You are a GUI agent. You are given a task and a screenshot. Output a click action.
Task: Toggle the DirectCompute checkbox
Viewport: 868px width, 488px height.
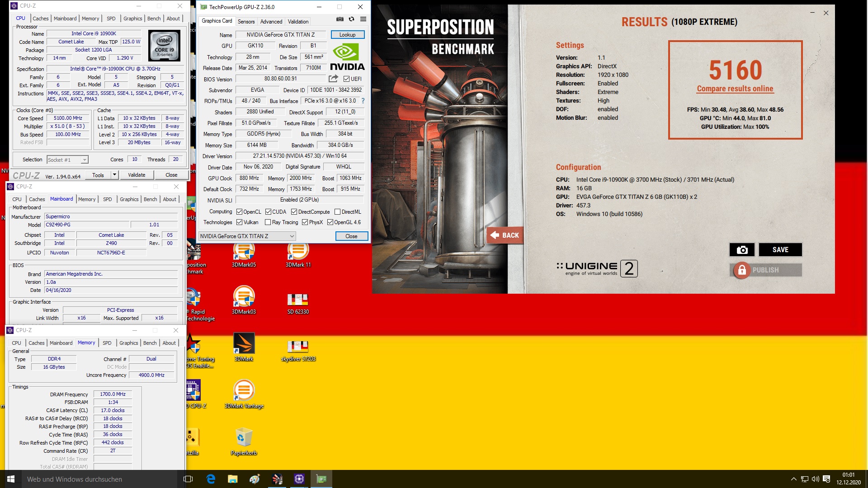[294, 212]
